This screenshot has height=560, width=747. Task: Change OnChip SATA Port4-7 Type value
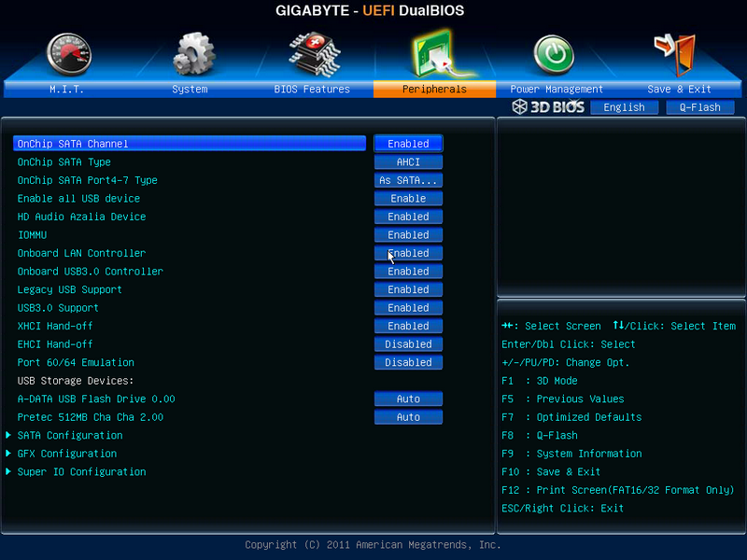408,180
